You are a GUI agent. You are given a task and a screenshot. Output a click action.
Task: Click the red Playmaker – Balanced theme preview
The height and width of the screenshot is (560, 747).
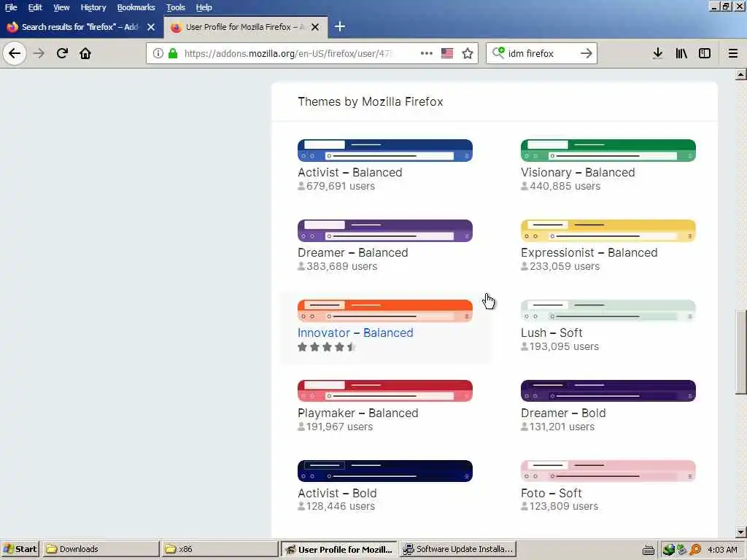point(385,391)
